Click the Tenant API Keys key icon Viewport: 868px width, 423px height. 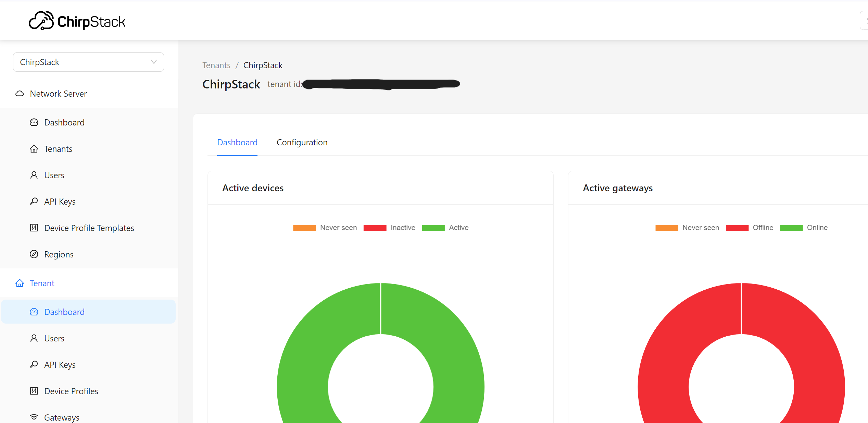[34, 365]
